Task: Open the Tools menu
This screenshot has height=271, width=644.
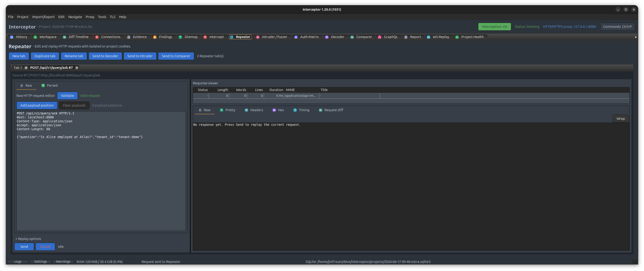Action: click(102, 17)
